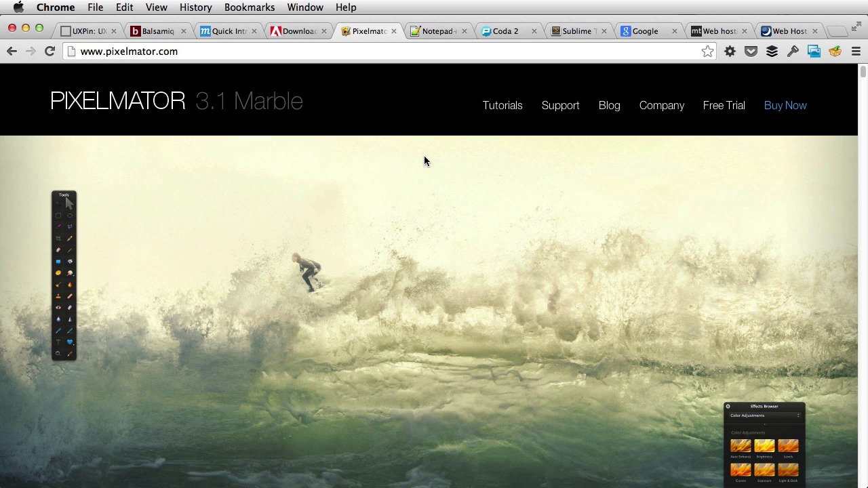This screenshot has width=868, height=488.
Task: Open the History menu
Action: (196, 7)
